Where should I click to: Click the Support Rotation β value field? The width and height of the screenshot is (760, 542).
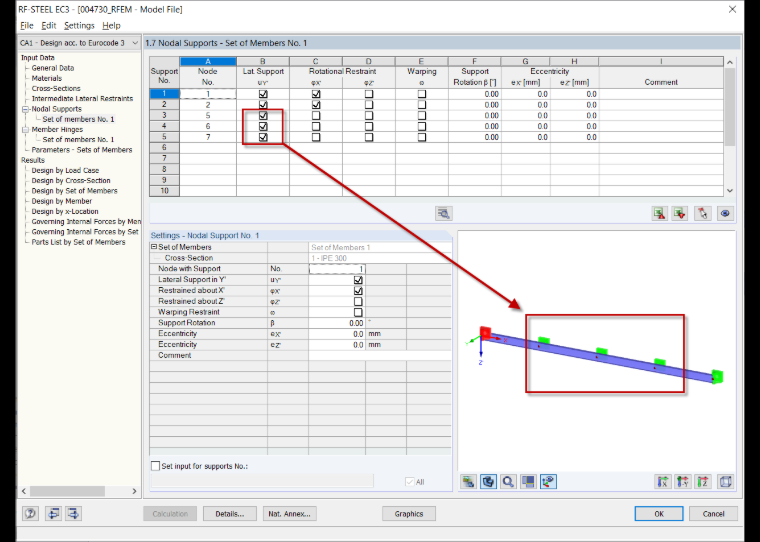337,323
